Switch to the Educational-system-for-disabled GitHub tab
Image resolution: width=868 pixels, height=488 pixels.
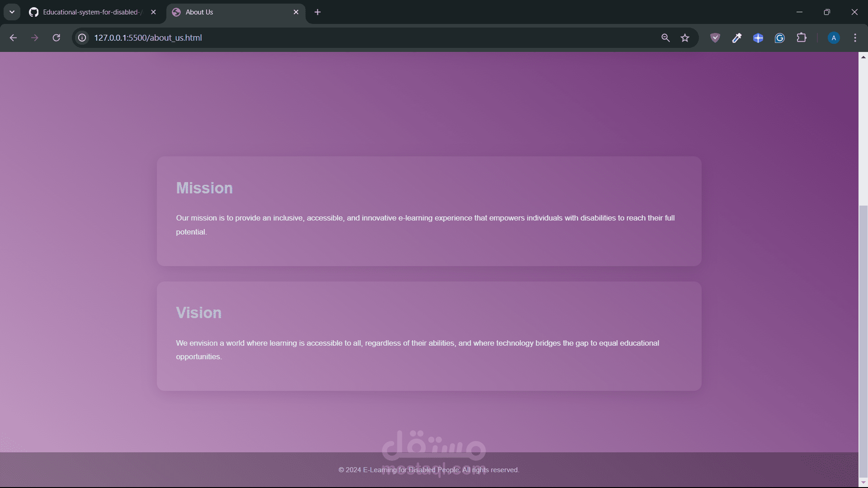[x=90, y=12]
